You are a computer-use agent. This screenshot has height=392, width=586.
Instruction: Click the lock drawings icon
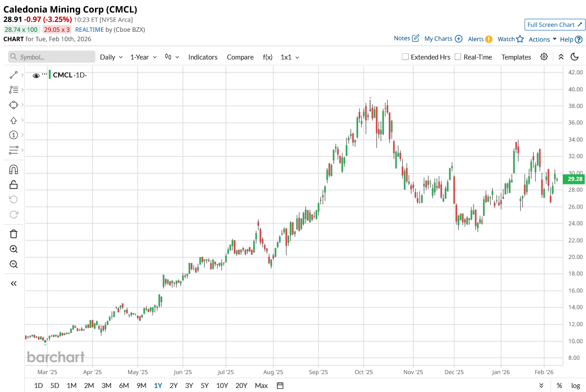13,184
